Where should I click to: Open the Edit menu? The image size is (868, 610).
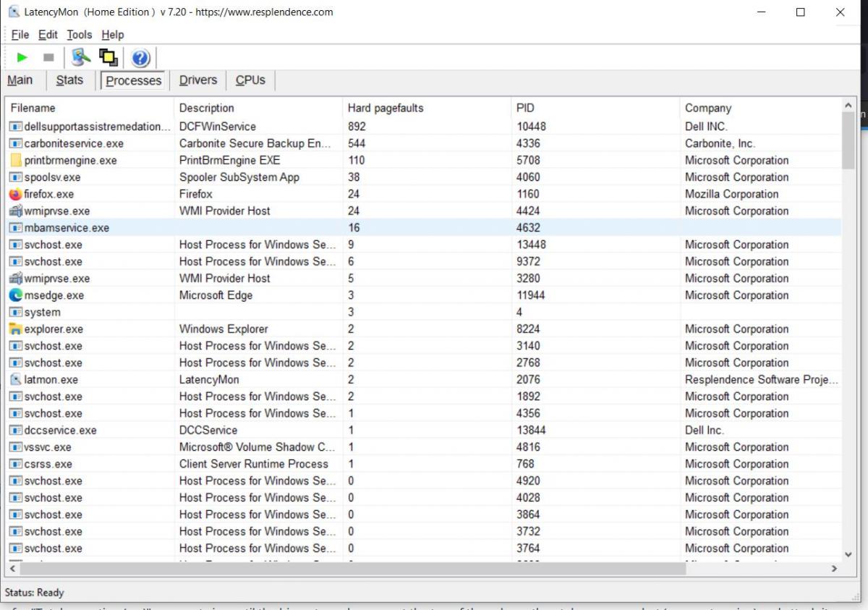[x=48, y=35]
